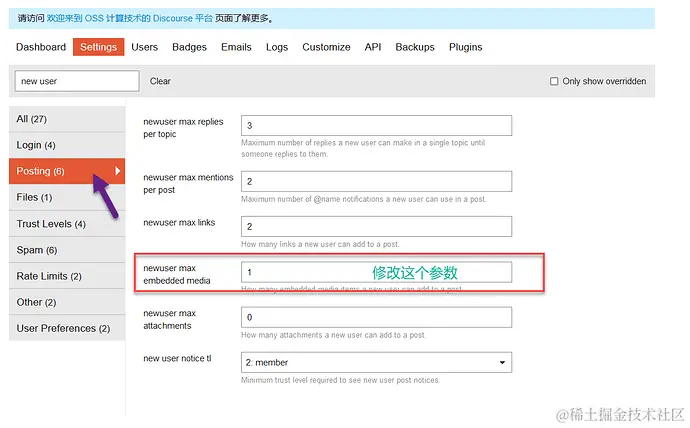Viewport: 690px width, 428px height.
Task: Switch to the Plugins tab
Action: (466, 47)
